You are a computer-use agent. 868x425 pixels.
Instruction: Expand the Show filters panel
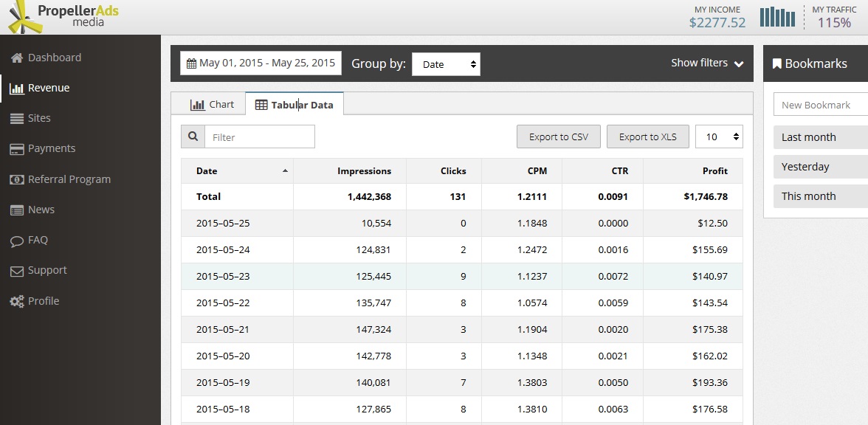pyautogui.click(x=707, y=63)
